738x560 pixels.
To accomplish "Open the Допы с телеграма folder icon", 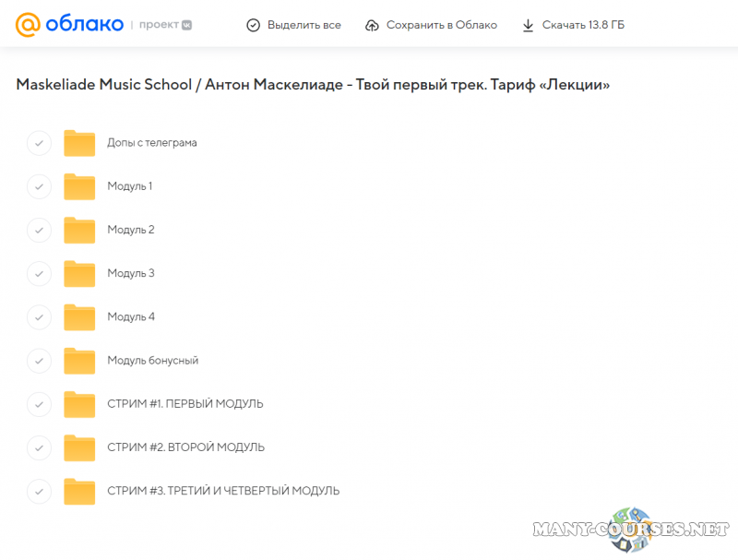I will click(79, 143).
